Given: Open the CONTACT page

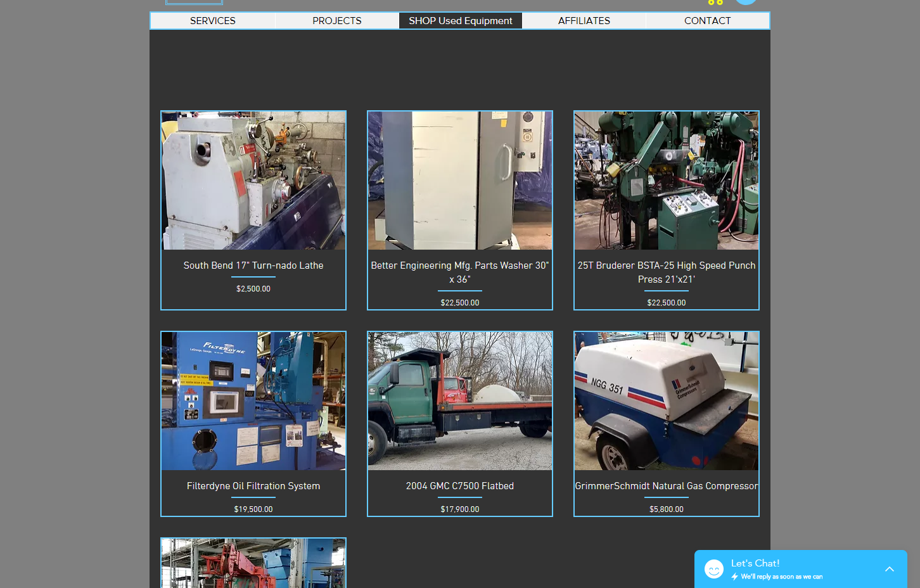Looking at the screenshot, I should click(x=708, y=21).
